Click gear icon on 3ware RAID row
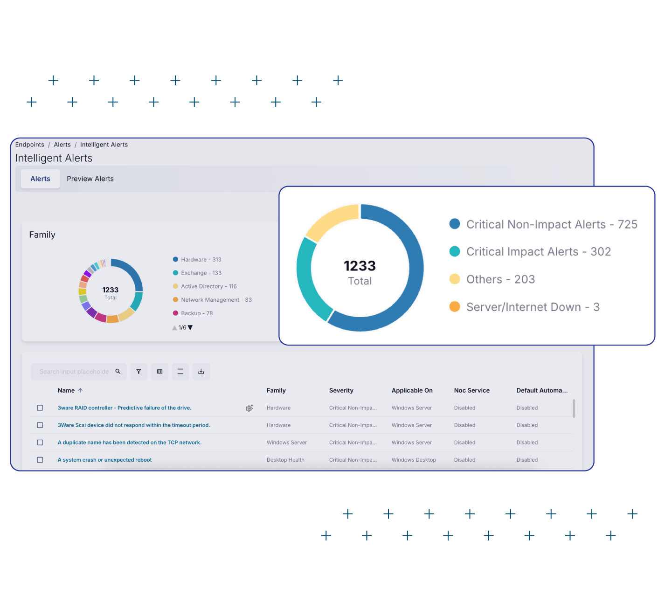Image resolution: width=672 pixels, height=616 pixels. [x=249, y=408]
